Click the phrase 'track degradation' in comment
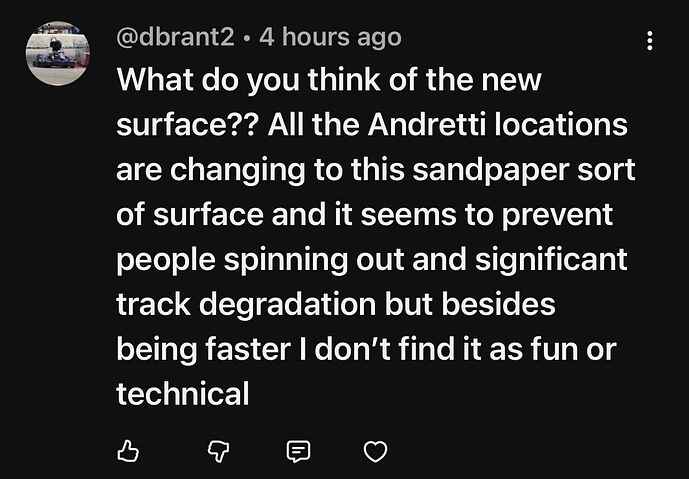 tap(246, 305)
